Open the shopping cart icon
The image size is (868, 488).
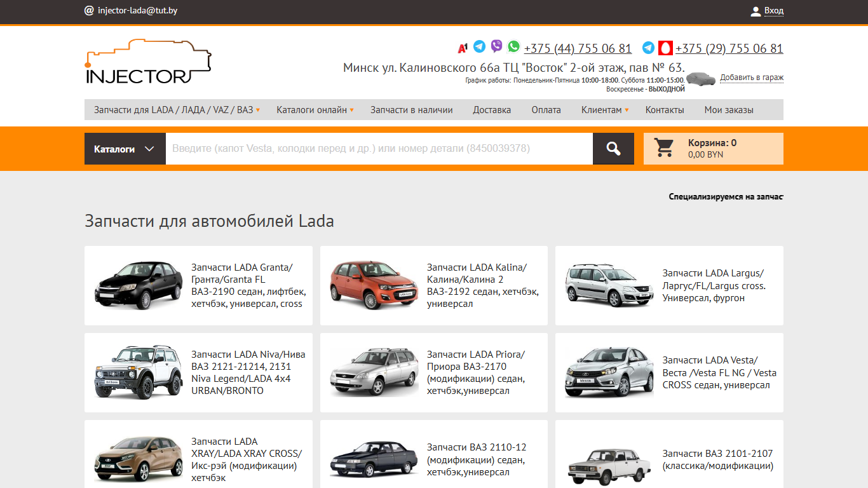[x=664, y=148]
